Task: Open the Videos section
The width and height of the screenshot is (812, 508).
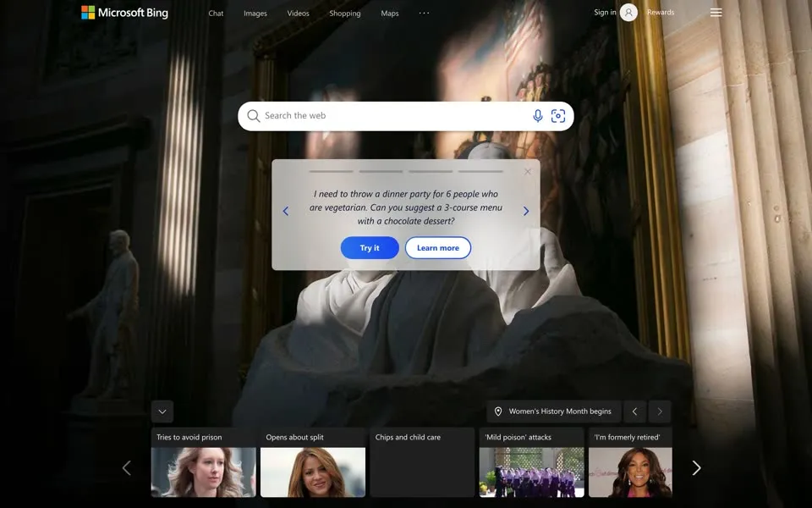Action: [x=298, y=14]
